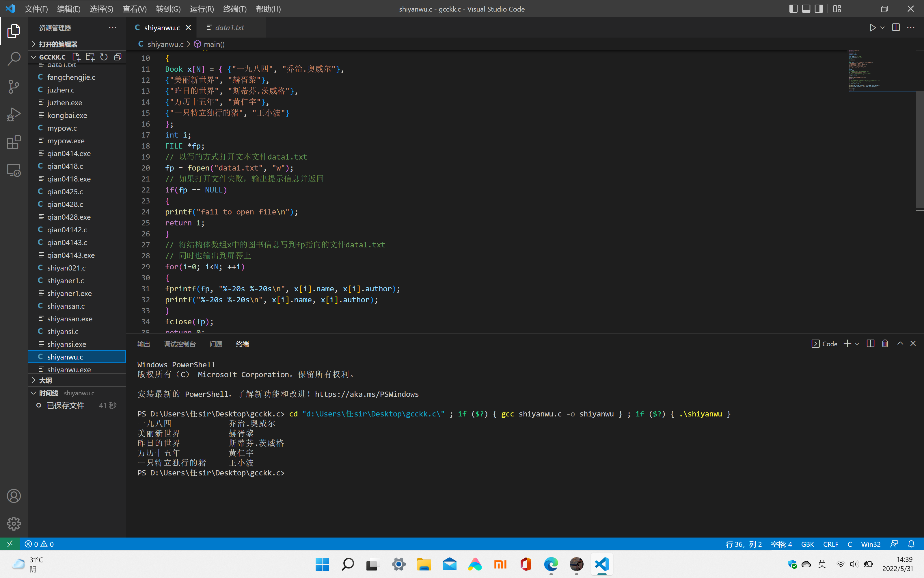The image size is (924, 578).
Task: Open the Accounts menu icon
Action: tap(14, 496)
